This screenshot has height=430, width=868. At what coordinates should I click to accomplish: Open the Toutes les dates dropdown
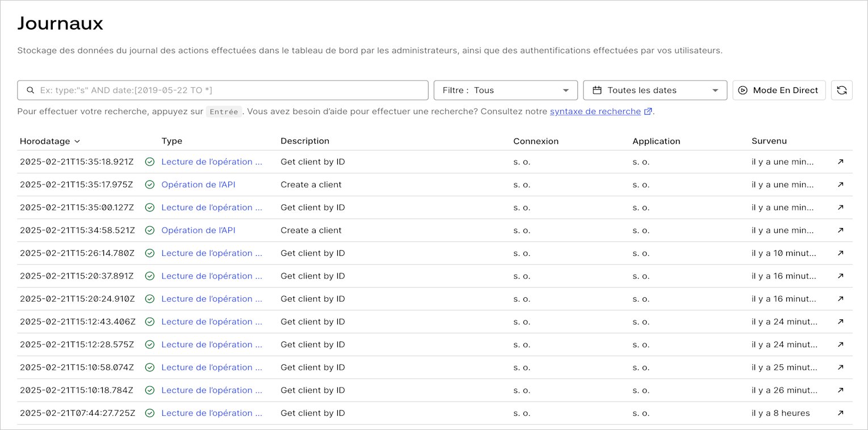[x=655, y=90]
